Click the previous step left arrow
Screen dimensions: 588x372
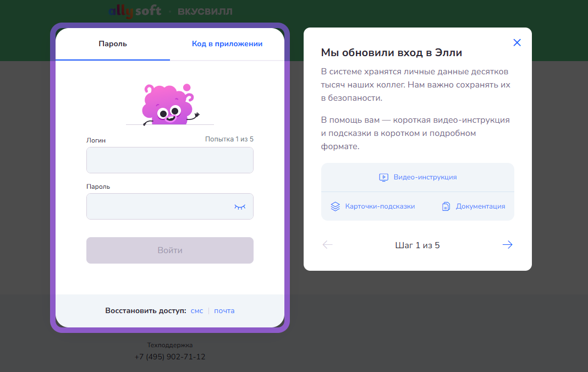328,245
